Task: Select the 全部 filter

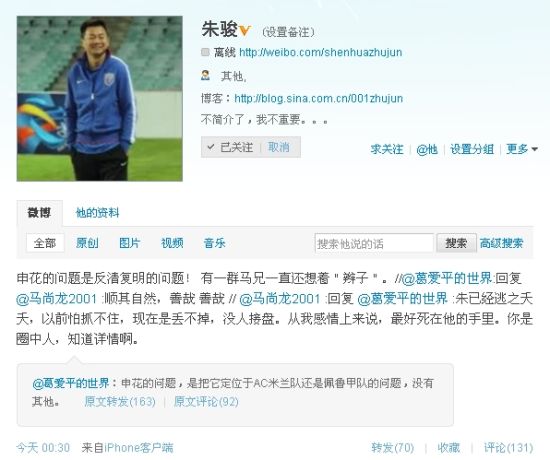Action: coord(45,243)
